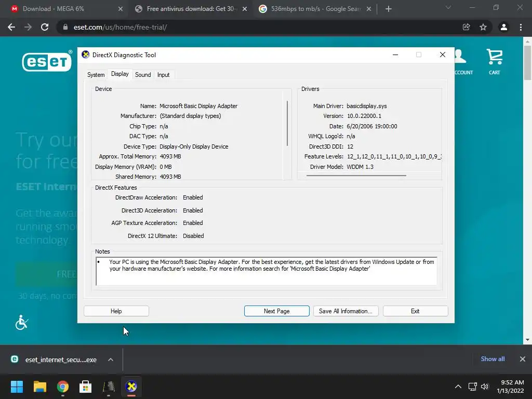The image size is (532, 399).
Task: Click inside the Notes text box
Action: (267, 271)
